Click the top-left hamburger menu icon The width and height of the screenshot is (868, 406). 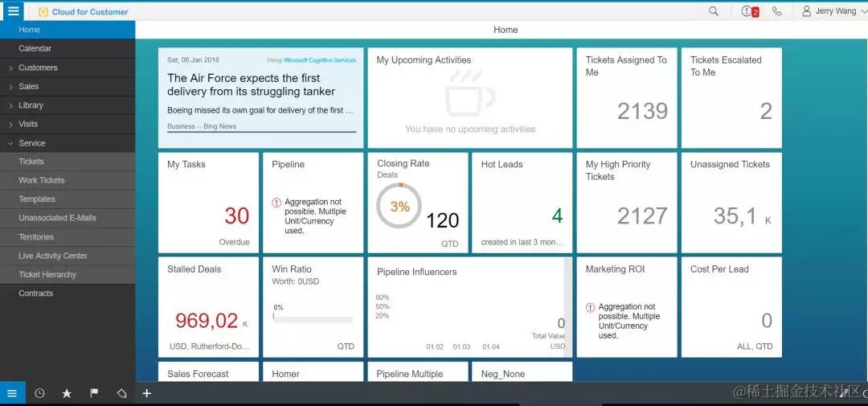[x=13, y=10]
